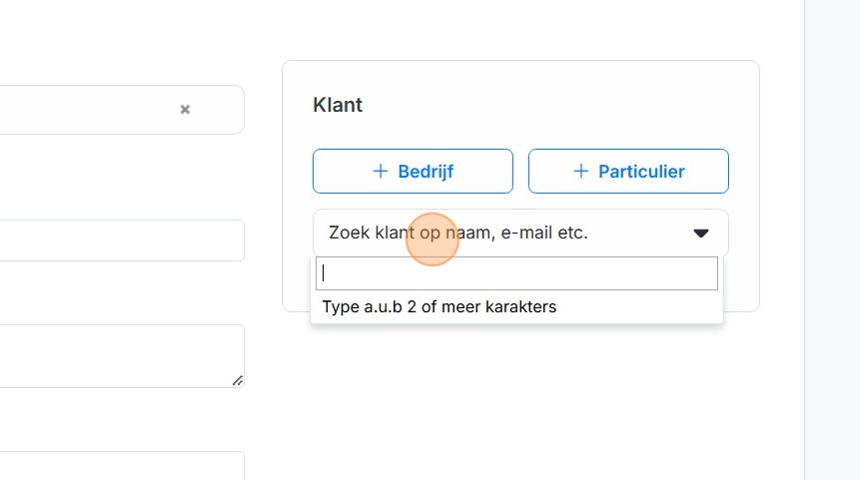
Task: Click the 'Klant' panel heading
Action: [x=338, y=105]
